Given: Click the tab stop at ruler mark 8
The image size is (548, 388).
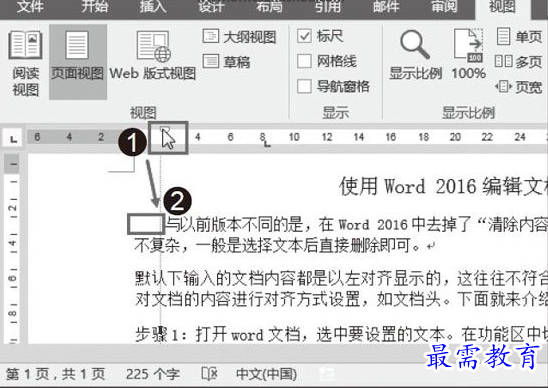Looking at the screenshot, I should tap(267, 143).
